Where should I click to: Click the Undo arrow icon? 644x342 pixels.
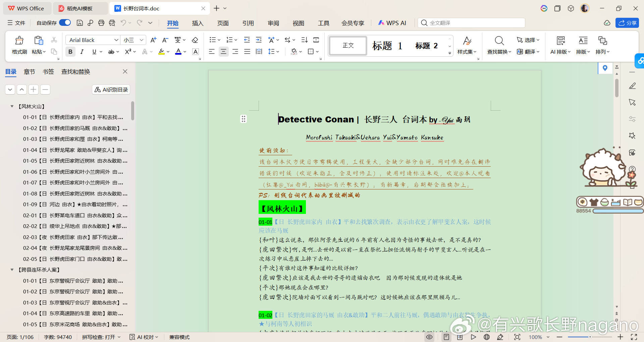tap(123, 23)
